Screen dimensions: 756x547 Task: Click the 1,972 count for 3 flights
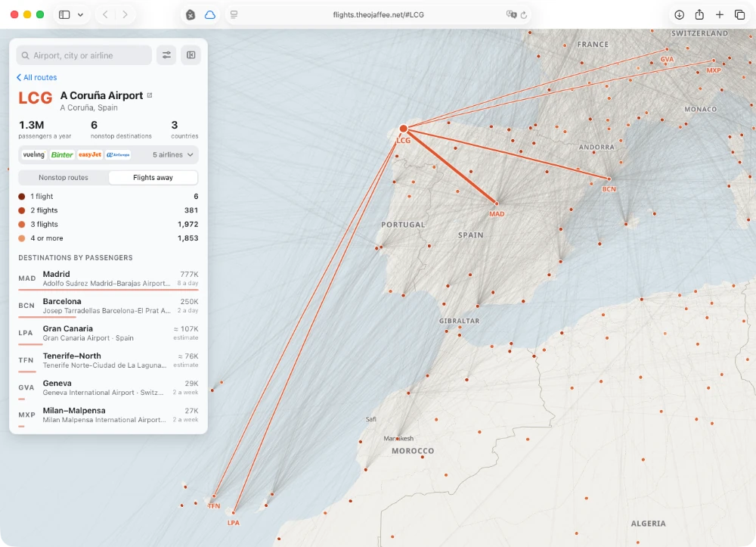pyautogui.click(x=188, y=224)
